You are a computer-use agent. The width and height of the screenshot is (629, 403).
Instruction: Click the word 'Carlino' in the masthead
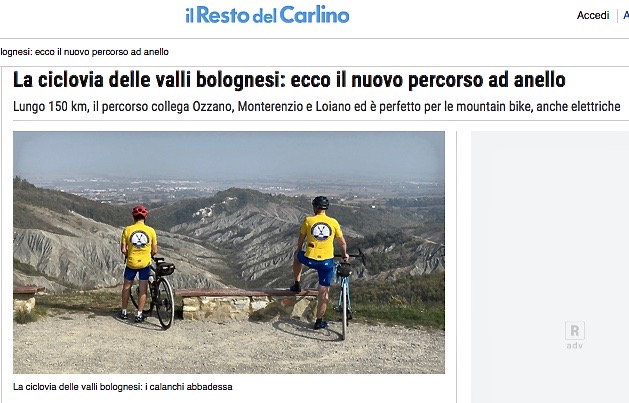[x=314, y=15]
